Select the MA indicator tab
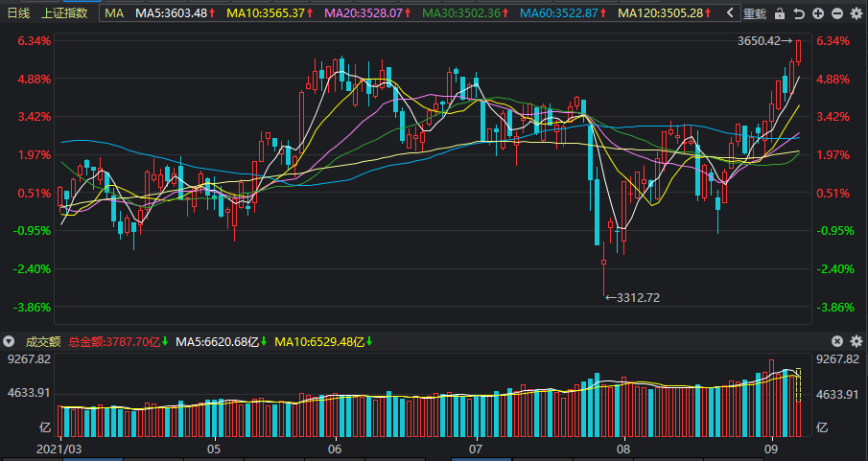Image resolution: width=868 pixels, height=461 pixels. point(114,13)
